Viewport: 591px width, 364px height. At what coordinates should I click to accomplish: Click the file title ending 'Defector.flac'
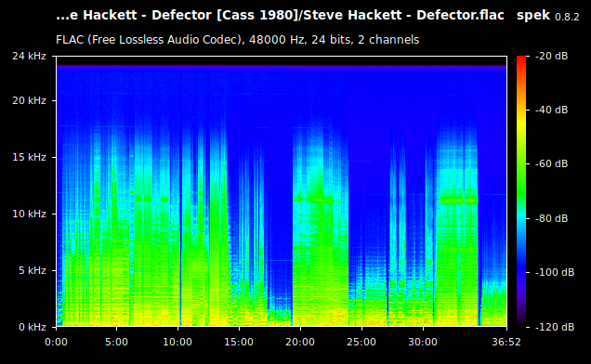280,16
